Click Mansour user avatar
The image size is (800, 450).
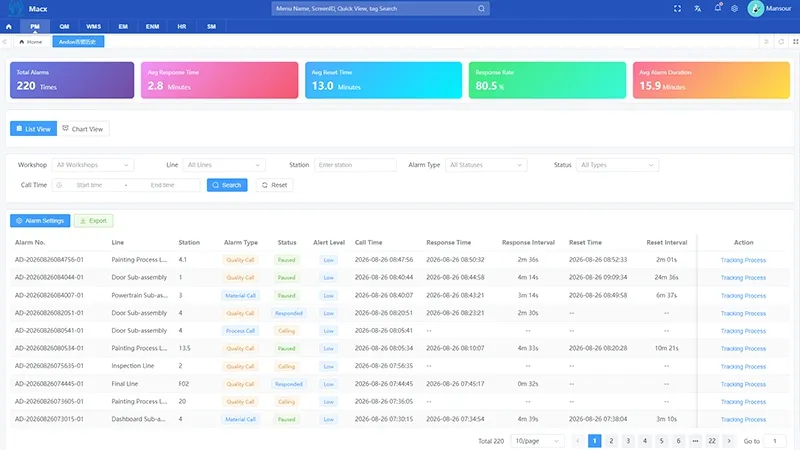click(x=755, y=9)
